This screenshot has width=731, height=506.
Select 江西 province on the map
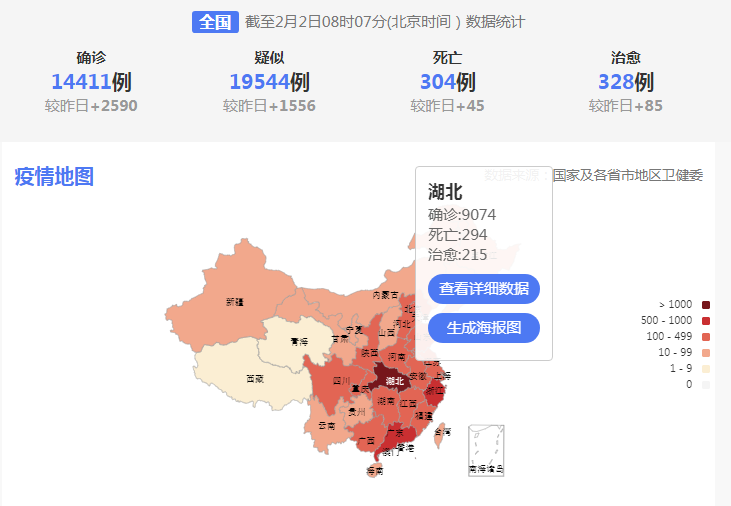(x=407, y=405)
